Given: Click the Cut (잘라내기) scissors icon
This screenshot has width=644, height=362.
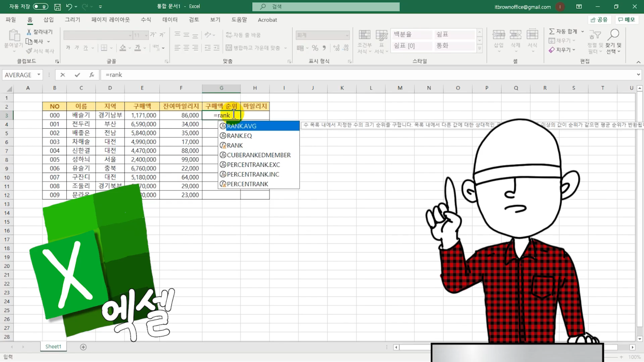Looking at the screenshot, I should [x=29, y=32].
